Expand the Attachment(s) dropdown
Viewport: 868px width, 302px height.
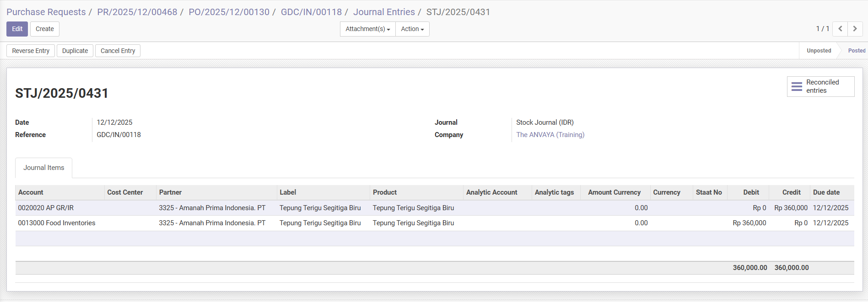367,29
